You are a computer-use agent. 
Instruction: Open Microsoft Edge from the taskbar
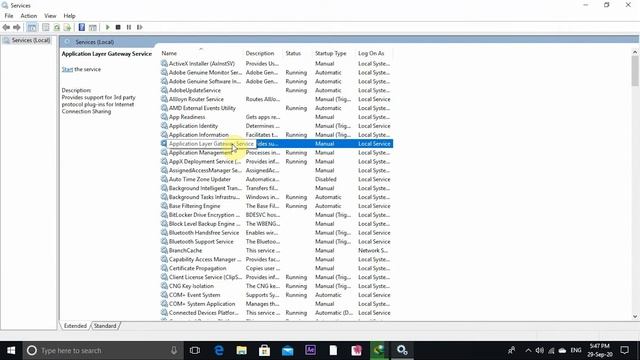pos(219,351)
